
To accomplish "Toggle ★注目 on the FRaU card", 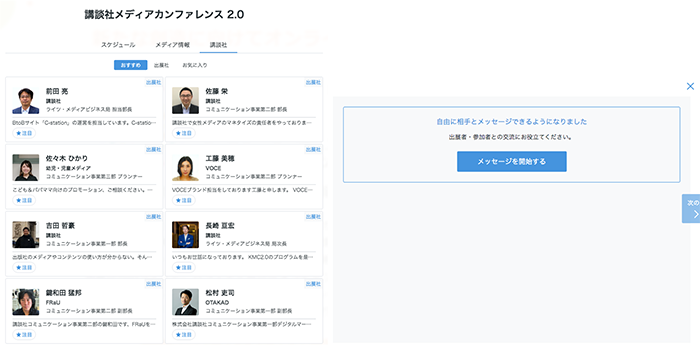I will pyautogui.click(x=24, y=335).
